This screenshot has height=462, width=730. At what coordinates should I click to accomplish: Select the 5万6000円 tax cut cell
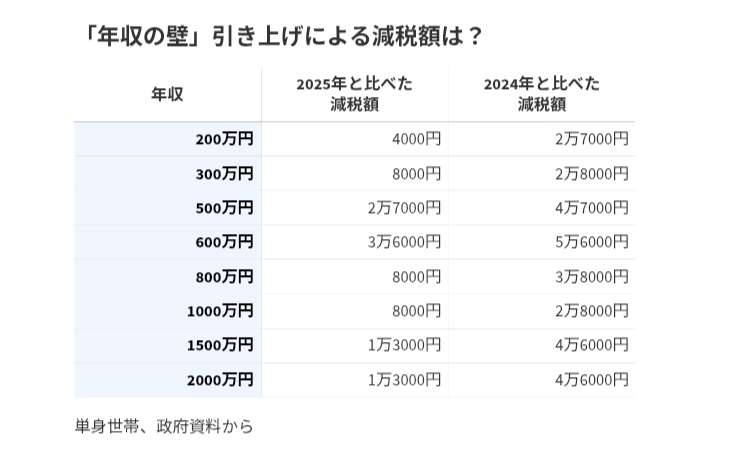(591, 242)
